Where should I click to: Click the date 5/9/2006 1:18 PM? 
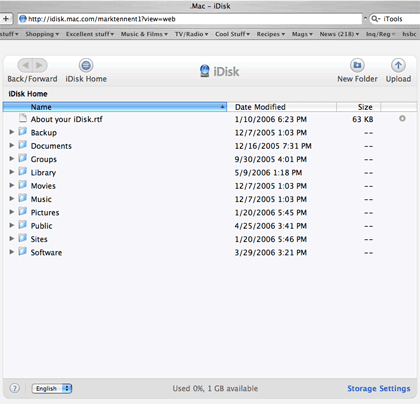coord(268,173)
